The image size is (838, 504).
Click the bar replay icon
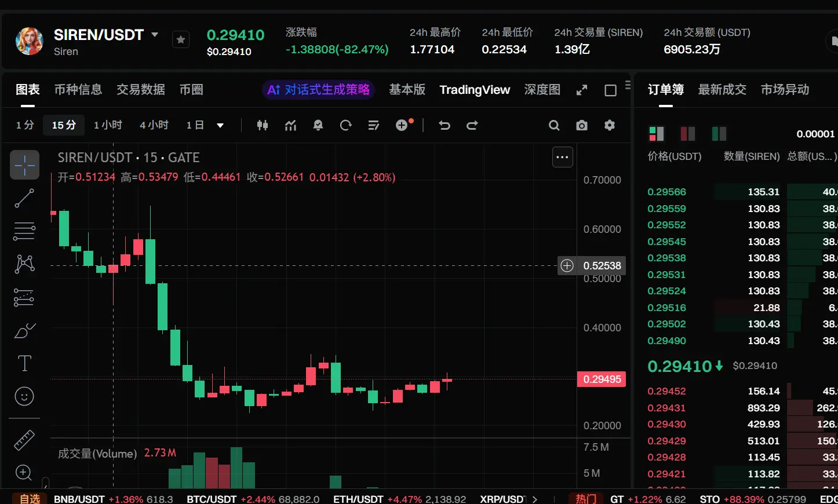point(346,125)
